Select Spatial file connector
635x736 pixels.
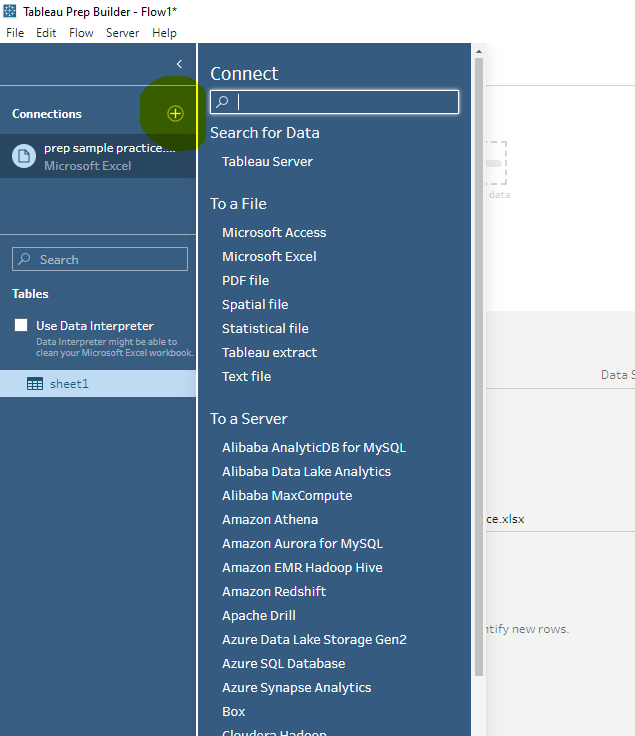[255, 305]
